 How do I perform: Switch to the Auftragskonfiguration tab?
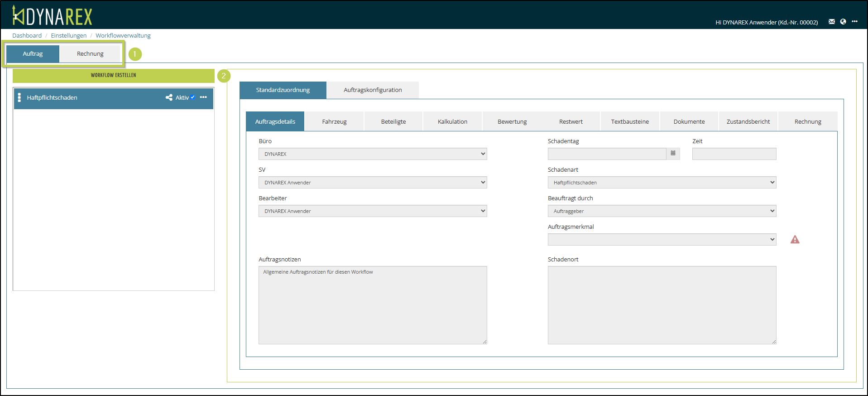(372, 90)
